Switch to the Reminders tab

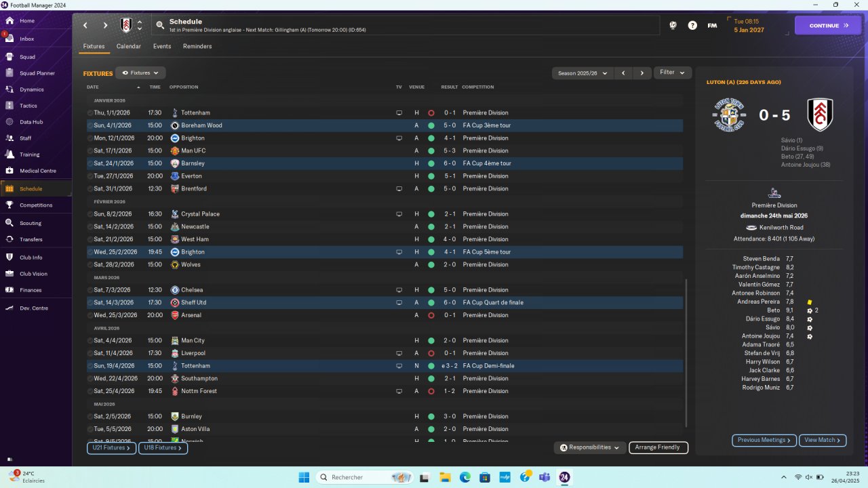(197, 46)
